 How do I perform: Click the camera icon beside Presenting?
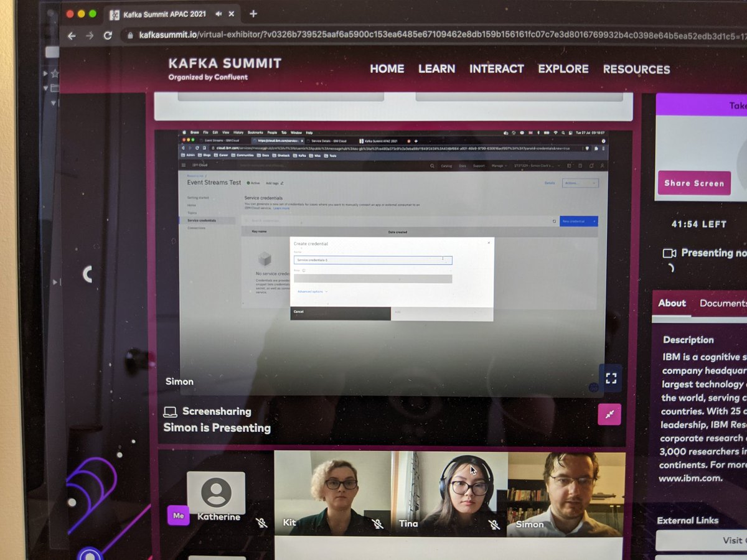[669, 253]
